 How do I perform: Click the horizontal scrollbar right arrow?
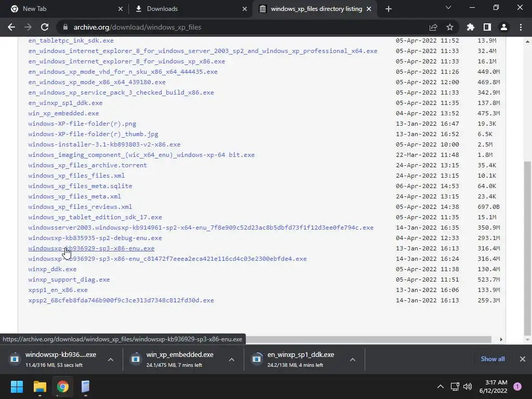point(501,340)
